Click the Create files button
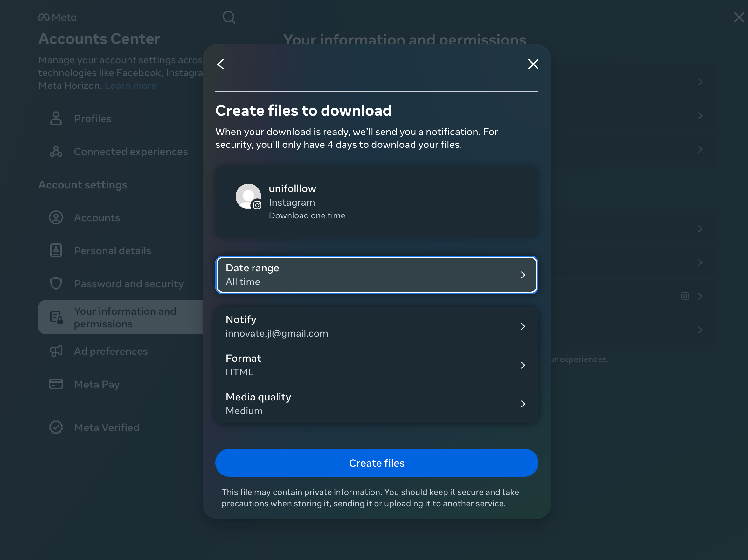Image resolution: width=748 pixels, height=560 pixels. (377, 463)
